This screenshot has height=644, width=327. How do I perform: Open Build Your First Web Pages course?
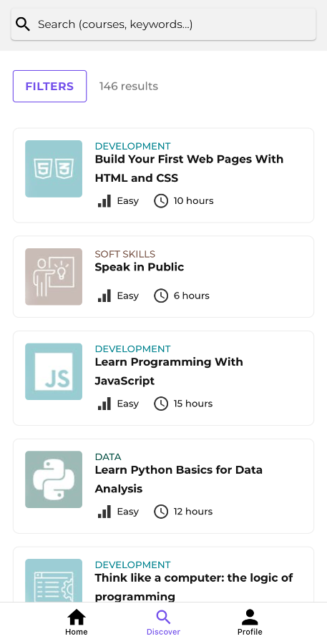(x=189, y=168)
